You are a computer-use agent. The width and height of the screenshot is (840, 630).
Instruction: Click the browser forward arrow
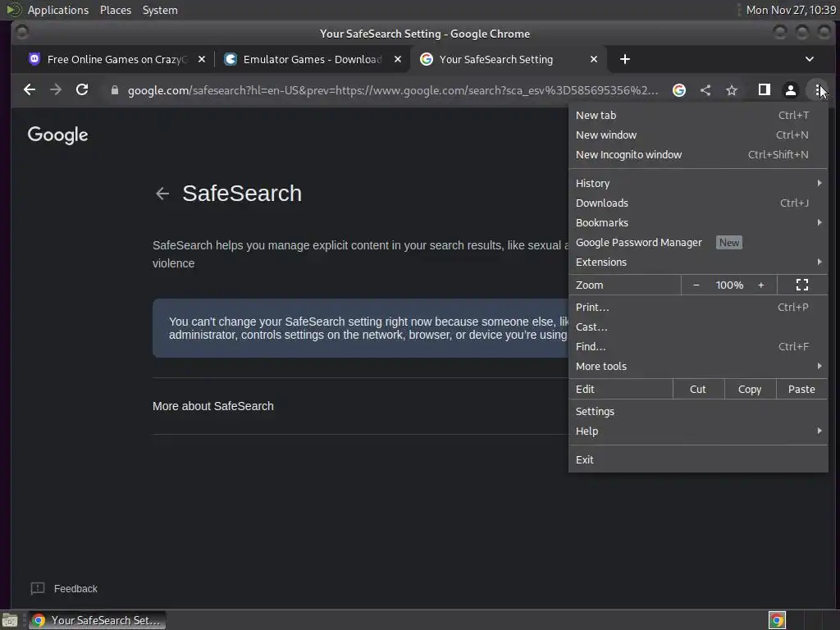tap(56, 90)
